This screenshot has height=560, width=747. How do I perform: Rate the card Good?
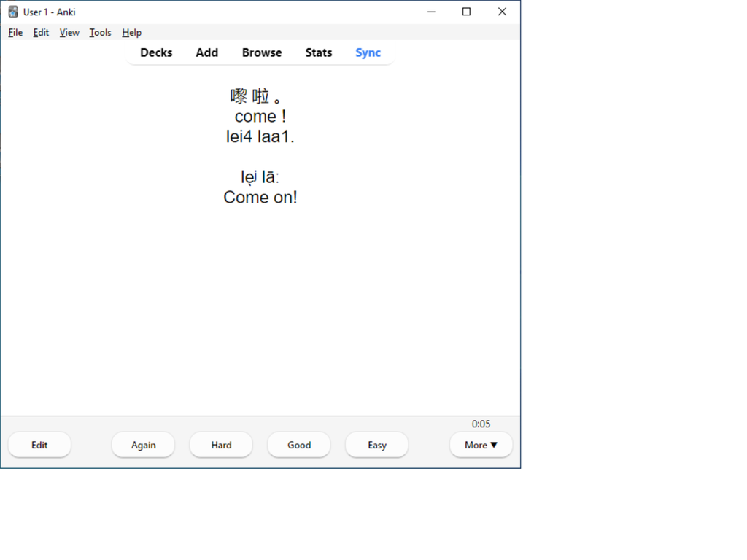pyautogui.click(x=299, y=445)
